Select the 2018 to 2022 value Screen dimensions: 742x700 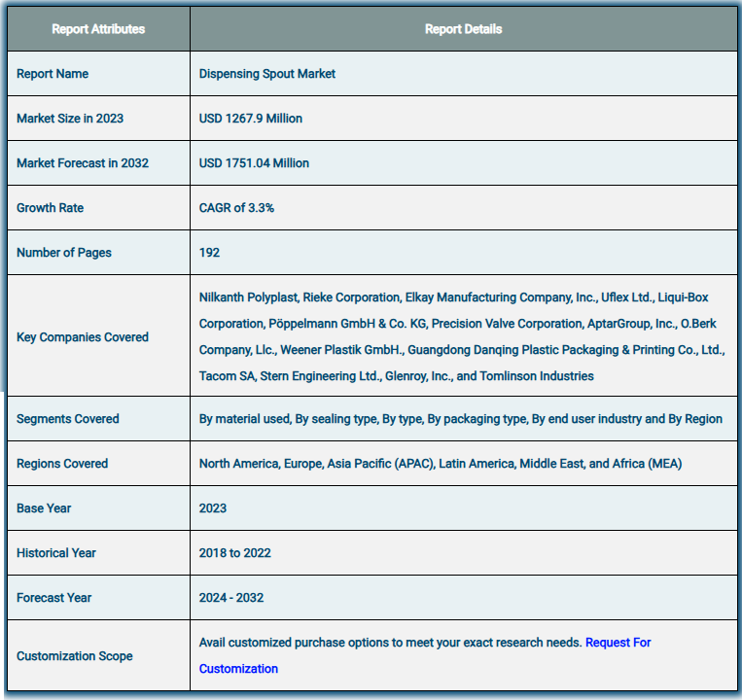[x=234, y=553]
